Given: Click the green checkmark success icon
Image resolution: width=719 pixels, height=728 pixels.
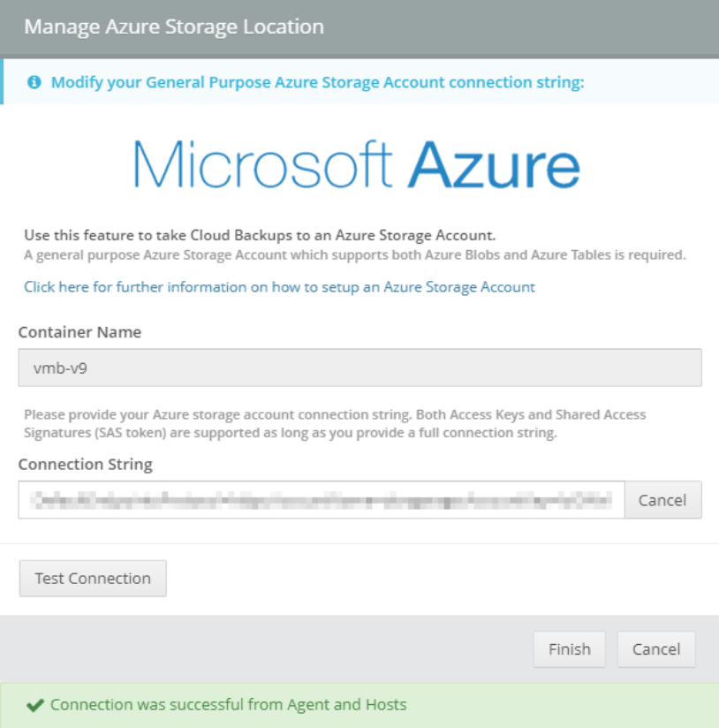Looking at the screenshot, I should pyautogui.click(x=34, y=705).
